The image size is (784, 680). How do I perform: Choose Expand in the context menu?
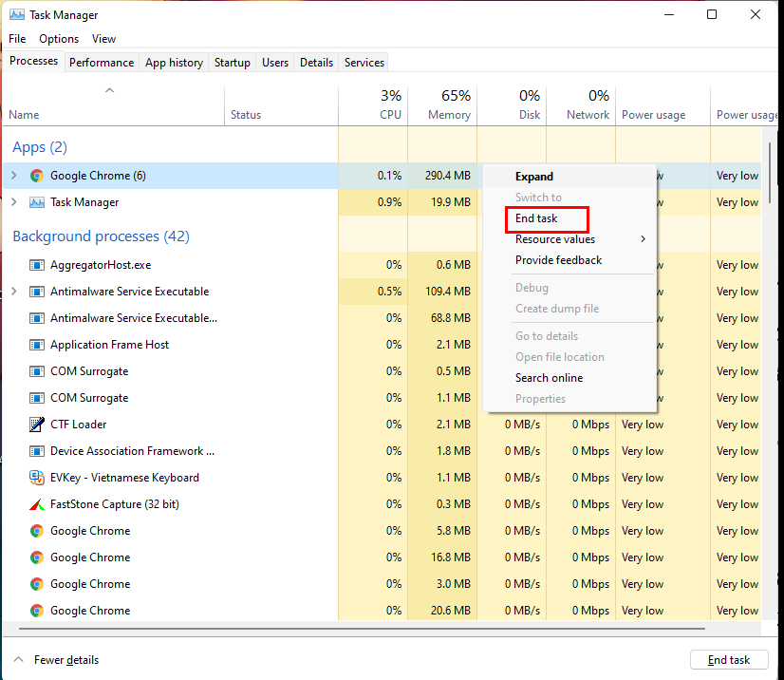[x=569, y=177]
